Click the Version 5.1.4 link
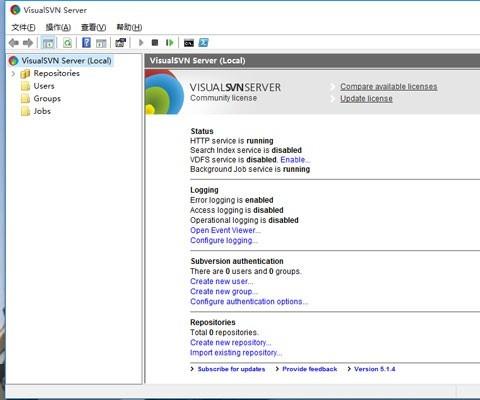Screen dimensions: 480x400 click(x=375, y=369)
